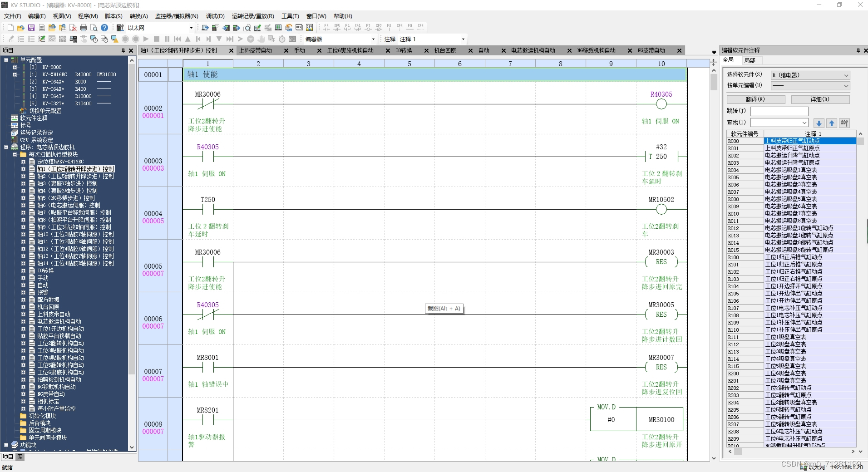Open the 注释 1 comment dropdown
868x472 pixels.
click(463, 39)
